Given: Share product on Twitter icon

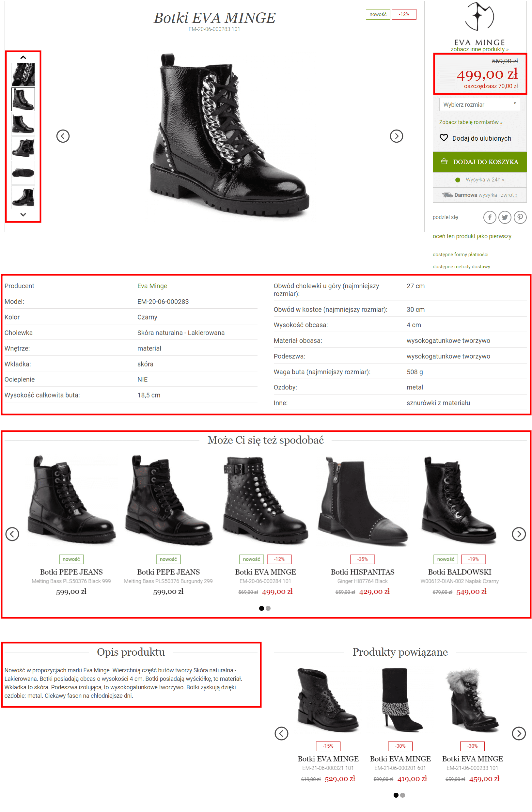Looking at the screenshot, I should pos(504,217).
